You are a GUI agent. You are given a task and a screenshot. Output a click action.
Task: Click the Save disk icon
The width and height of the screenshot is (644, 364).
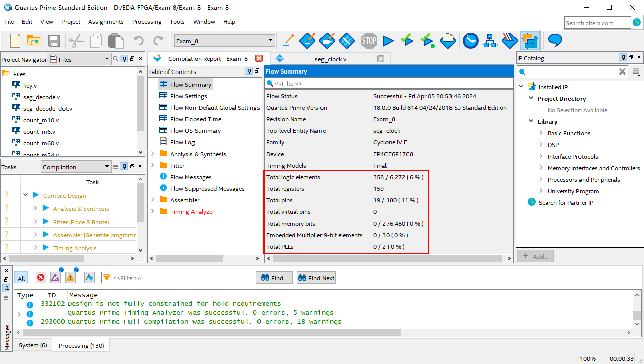pyautogui.click(x=54, y=41)
